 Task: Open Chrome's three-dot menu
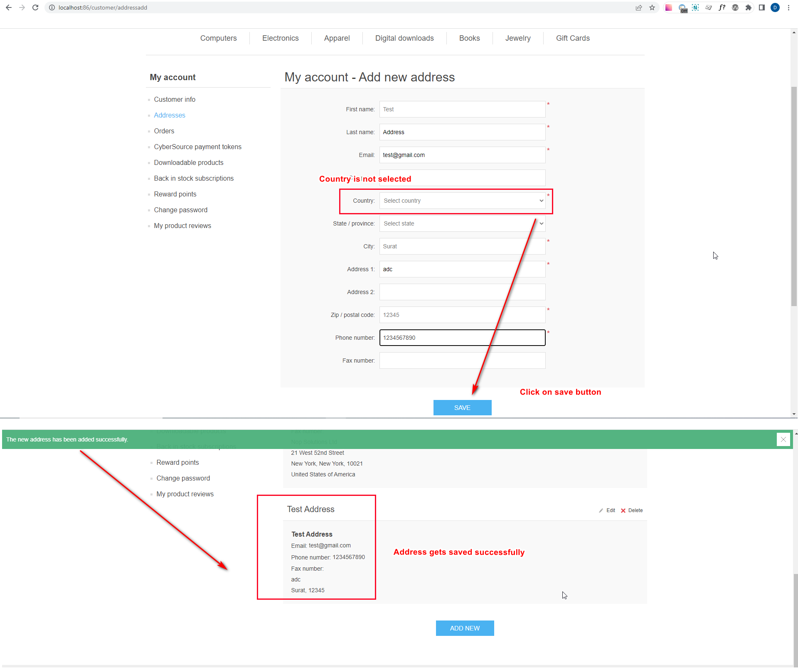(x=788, y=7)
